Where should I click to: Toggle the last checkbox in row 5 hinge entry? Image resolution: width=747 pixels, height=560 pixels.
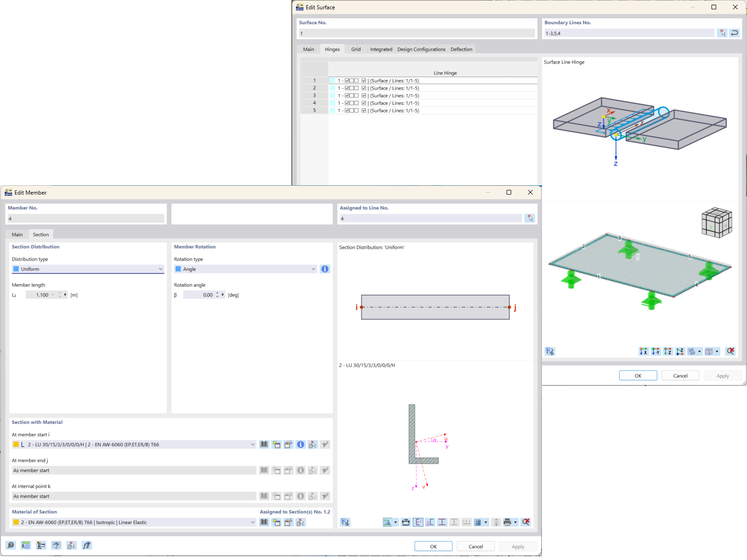coord(364,111)
